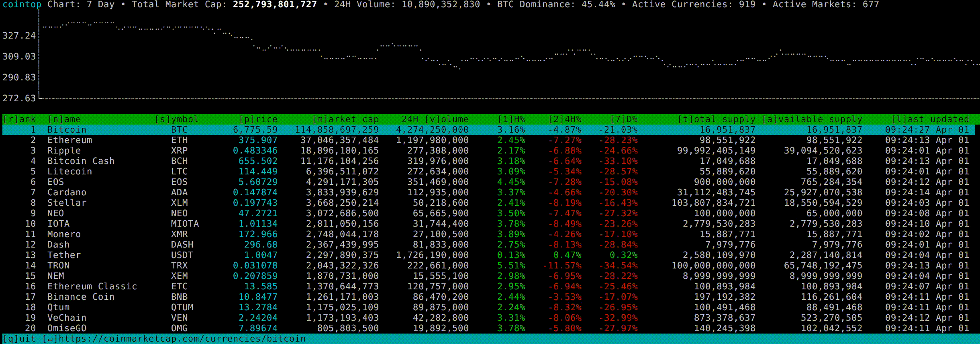Click chart axis label 290.83
Screen dimensions: 980x344
tap(19, 78)
